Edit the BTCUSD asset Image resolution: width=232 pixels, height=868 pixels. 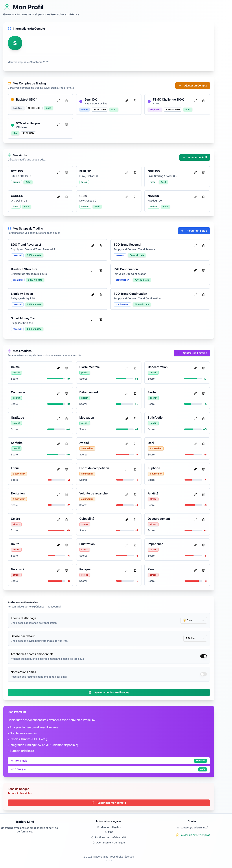click(58, 172)
